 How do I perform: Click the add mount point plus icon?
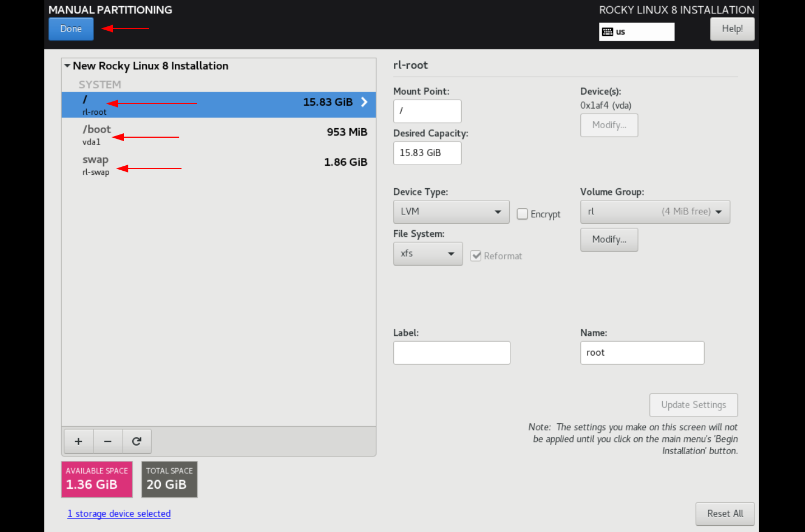click(x=78, y=441)
